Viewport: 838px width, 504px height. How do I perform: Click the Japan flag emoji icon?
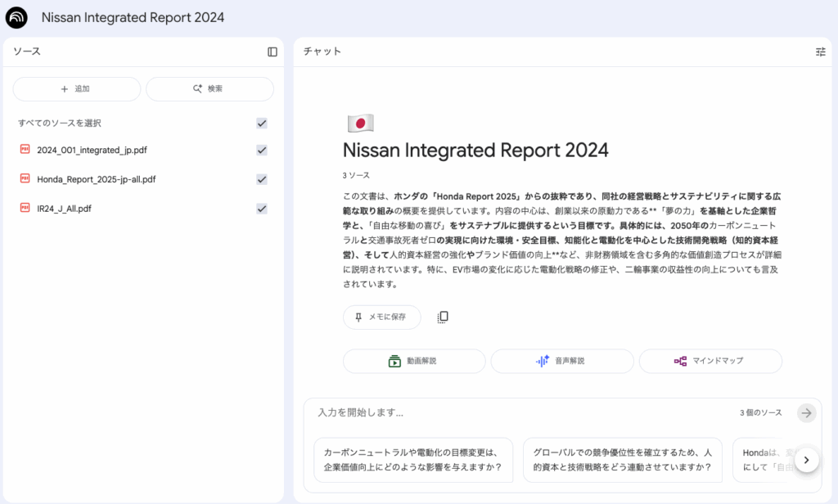tap(360, 124)
